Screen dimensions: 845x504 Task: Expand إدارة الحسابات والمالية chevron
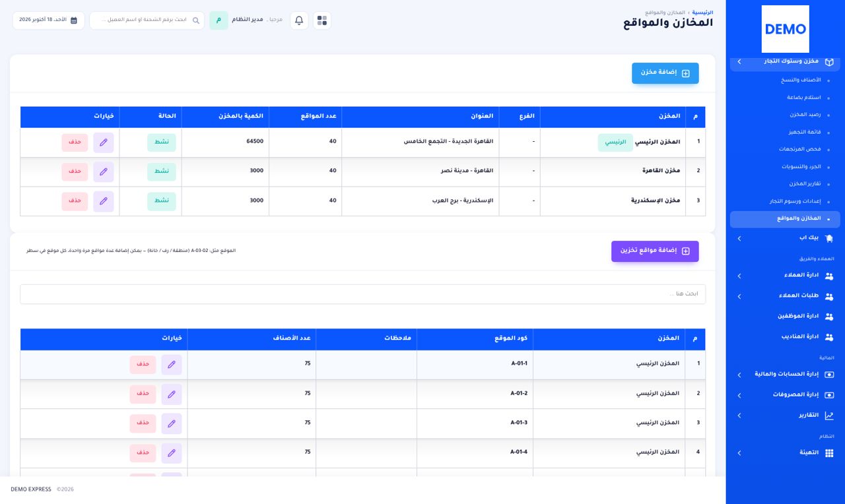(x=739, y=375)
